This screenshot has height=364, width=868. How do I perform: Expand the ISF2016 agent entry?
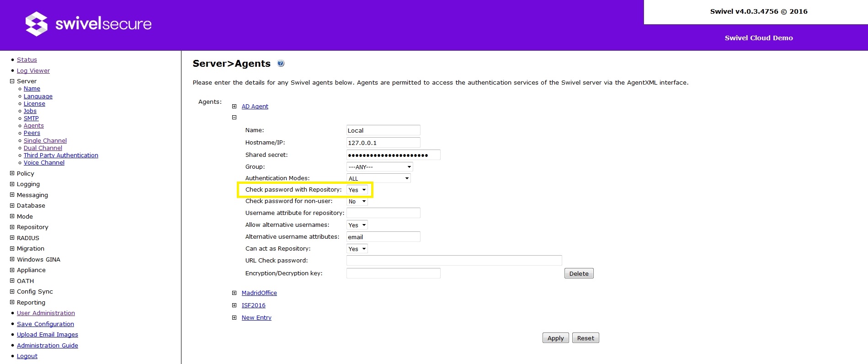[x=234, y=305]
